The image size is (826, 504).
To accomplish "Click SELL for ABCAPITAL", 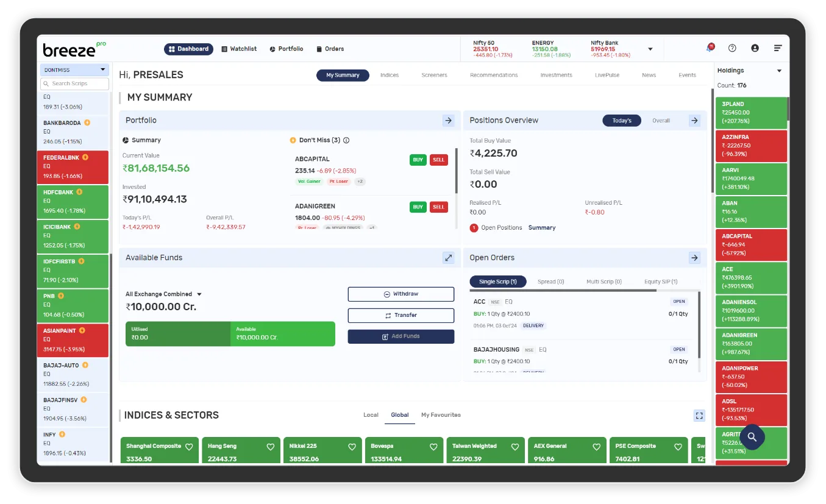I will coord(439,160).
